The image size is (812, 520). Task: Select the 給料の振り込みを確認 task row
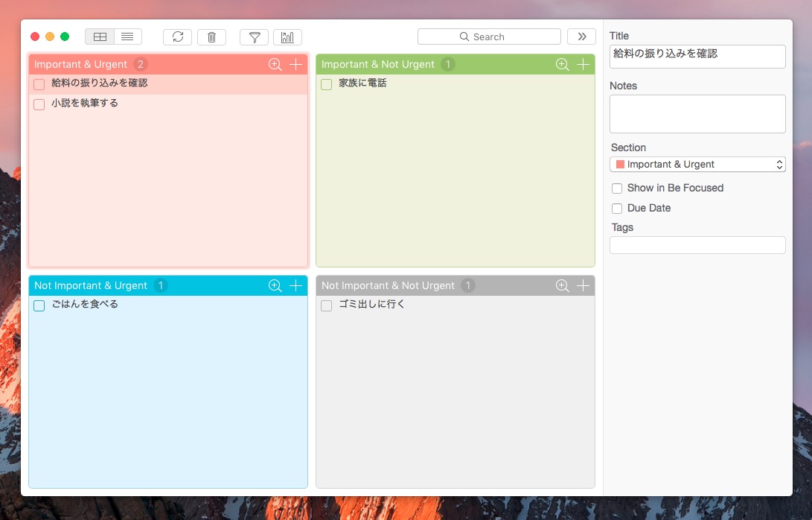(168, 84)
